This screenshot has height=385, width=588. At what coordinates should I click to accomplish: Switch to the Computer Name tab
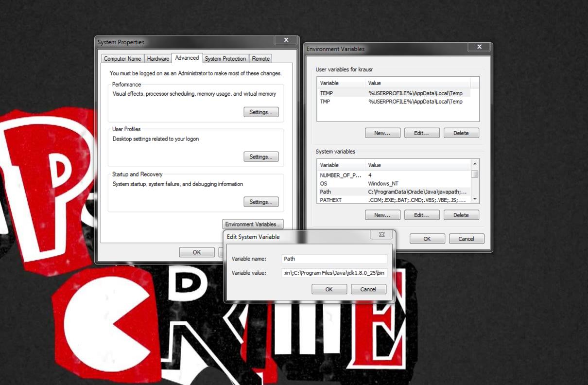click(122, 58)
